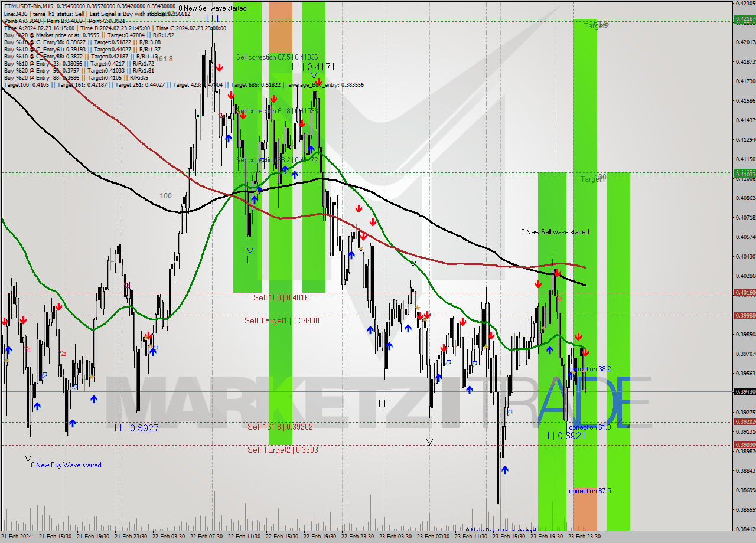Select red 0.39030 price axis tag
The width and height of the screenshot is (756, 543).
tap(744, 444)
